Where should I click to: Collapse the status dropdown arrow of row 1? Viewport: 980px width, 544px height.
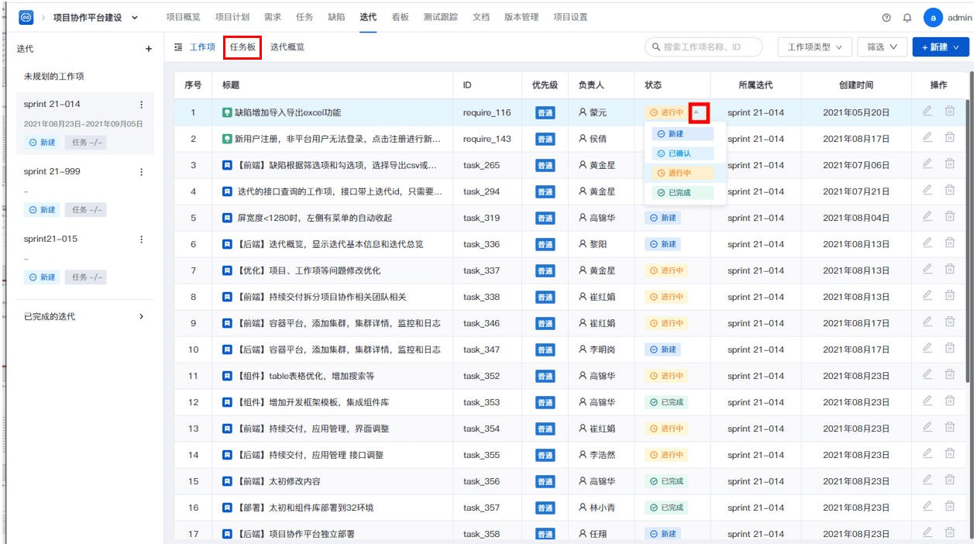[x=699, y=112]
